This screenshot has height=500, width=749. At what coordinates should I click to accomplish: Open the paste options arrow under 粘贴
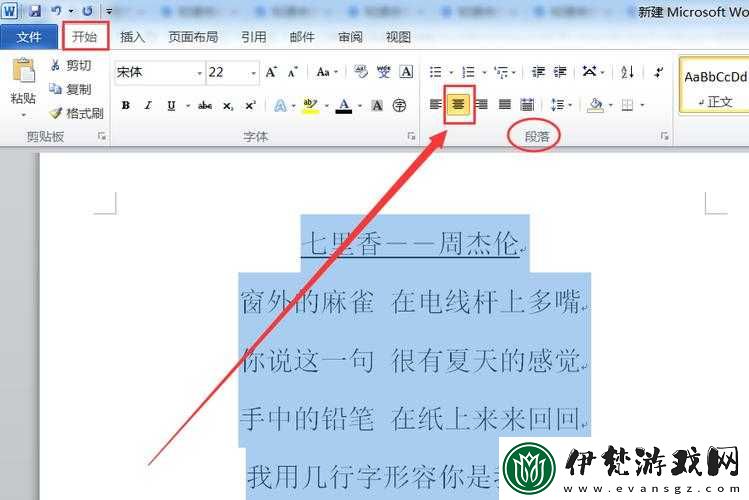[23, 115]
